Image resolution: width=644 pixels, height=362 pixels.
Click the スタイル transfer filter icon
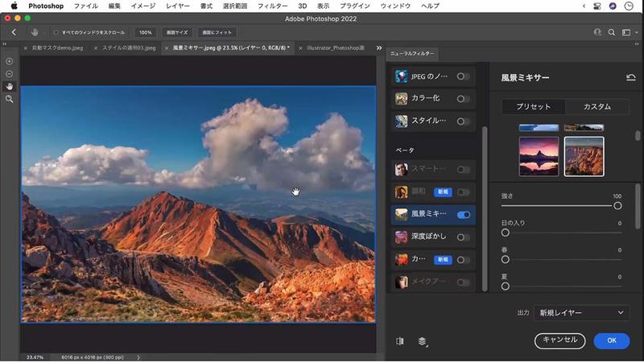[401, 121]
